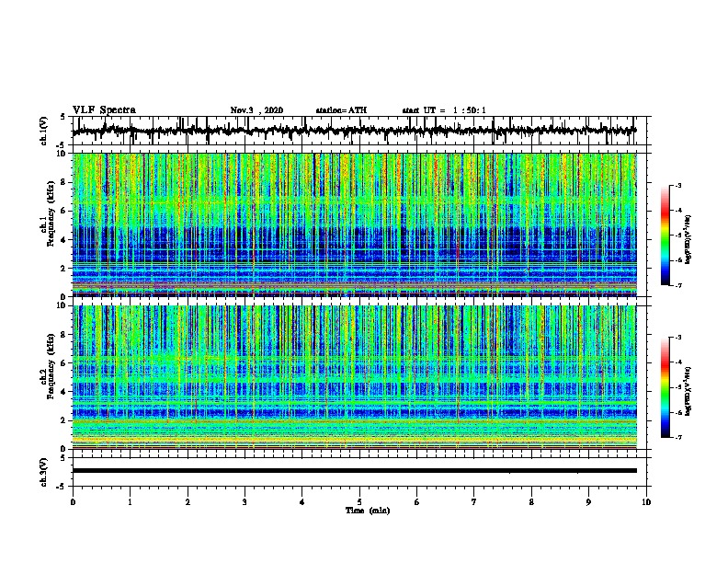Click the 'Time (min)' axis label
728x563 pixels.
(368, 511)
